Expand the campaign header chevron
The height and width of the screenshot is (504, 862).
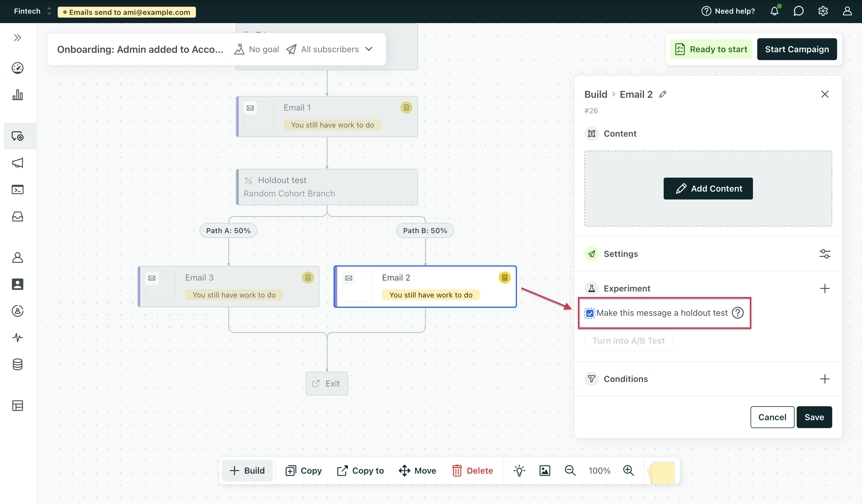click(369, 49)
